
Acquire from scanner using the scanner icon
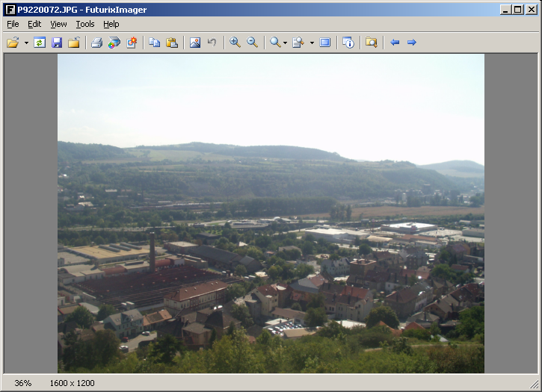(x=114, y=43)
